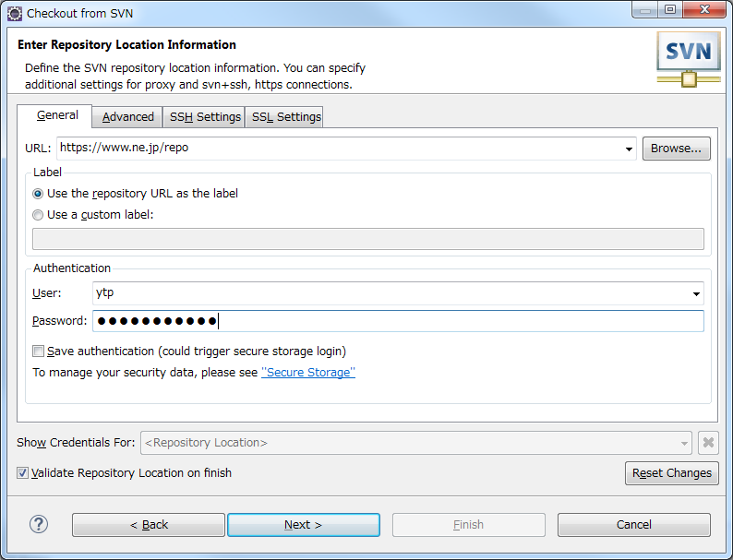Viewport: 733px width, 560px height.
Task: Select Use the repository URL as label
Action: tap(38, 194)
